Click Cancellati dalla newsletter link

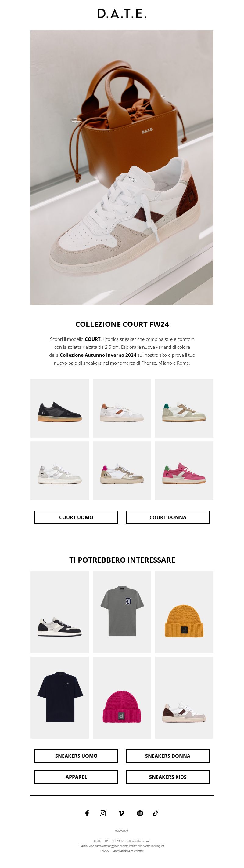pos(127,851)
